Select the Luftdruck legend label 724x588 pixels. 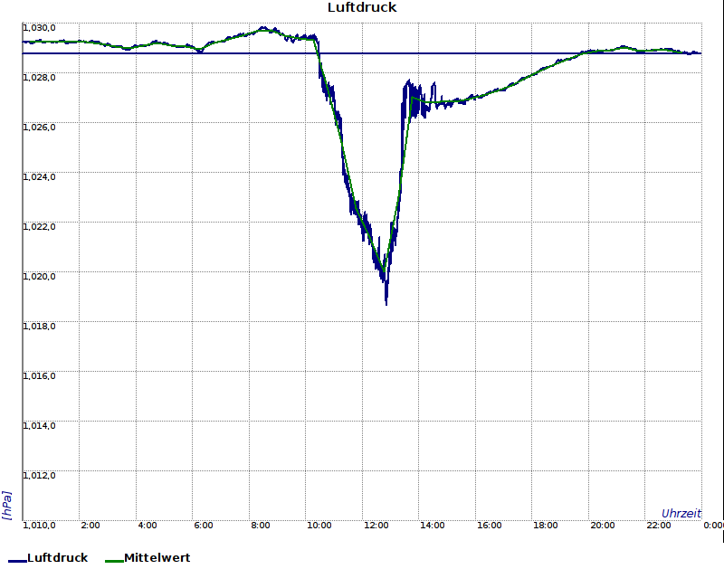click(x=58, y=557)
